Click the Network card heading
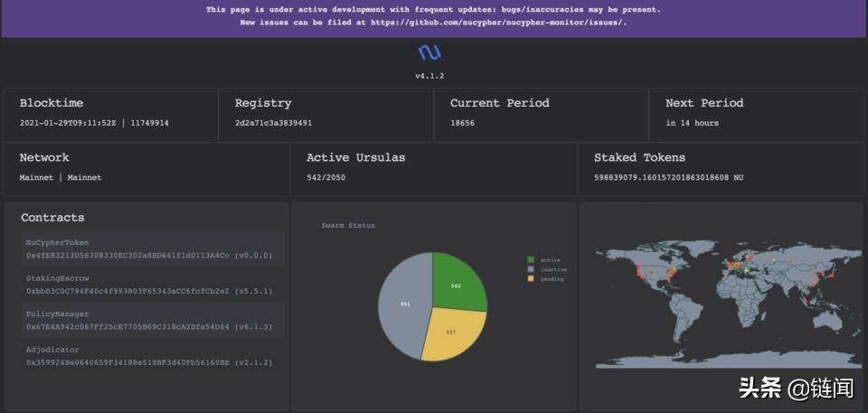The height and width of the screenshot is (413, 868). pos(44,158)
